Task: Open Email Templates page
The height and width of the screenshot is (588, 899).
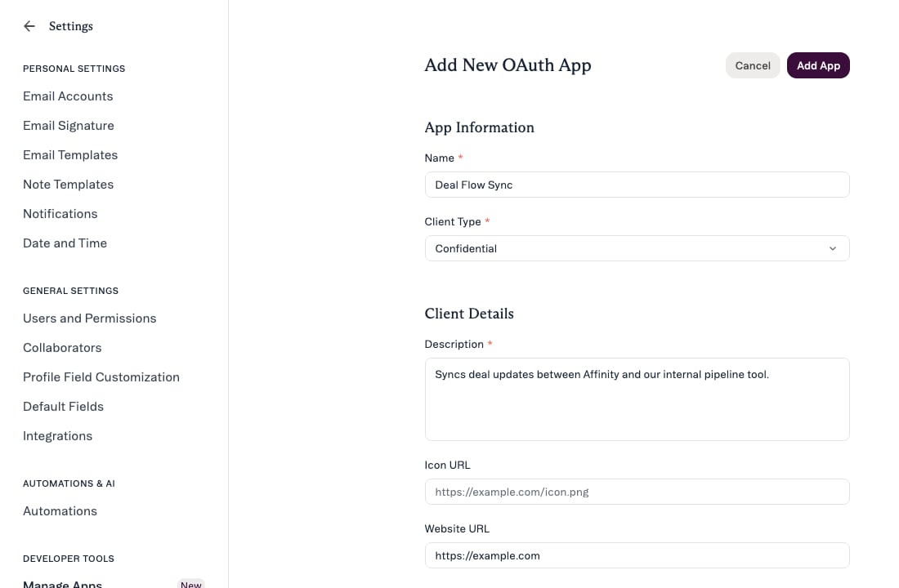Action: (70, 154)
